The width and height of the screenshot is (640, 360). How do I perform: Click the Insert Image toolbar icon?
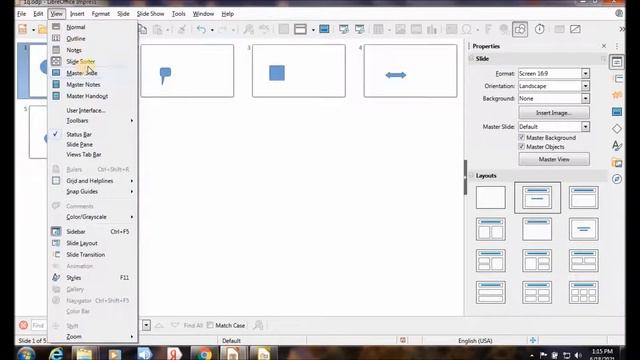[400, 29]
